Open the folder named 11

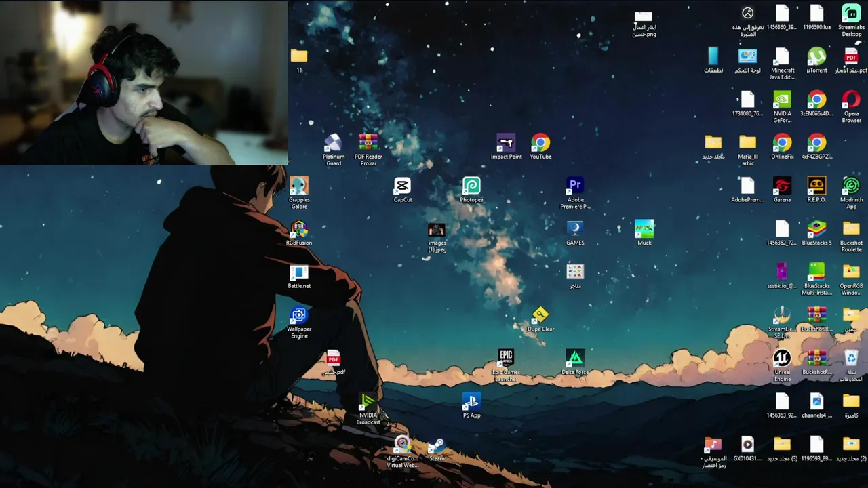pos(299,60)
